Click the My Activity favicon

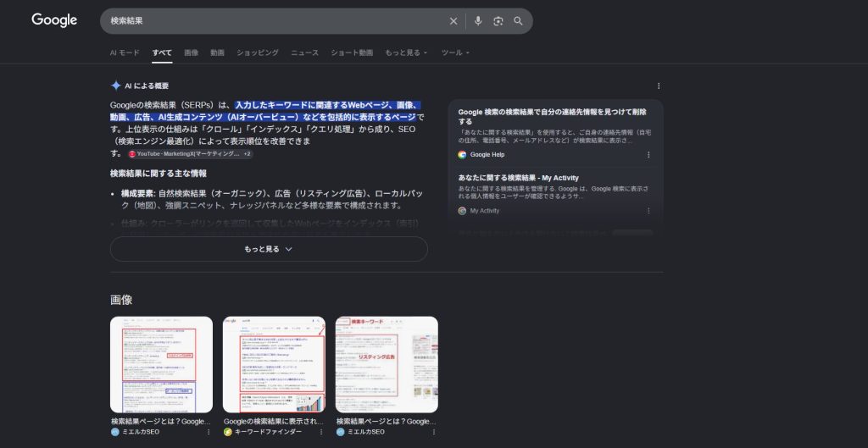point(462,211)
